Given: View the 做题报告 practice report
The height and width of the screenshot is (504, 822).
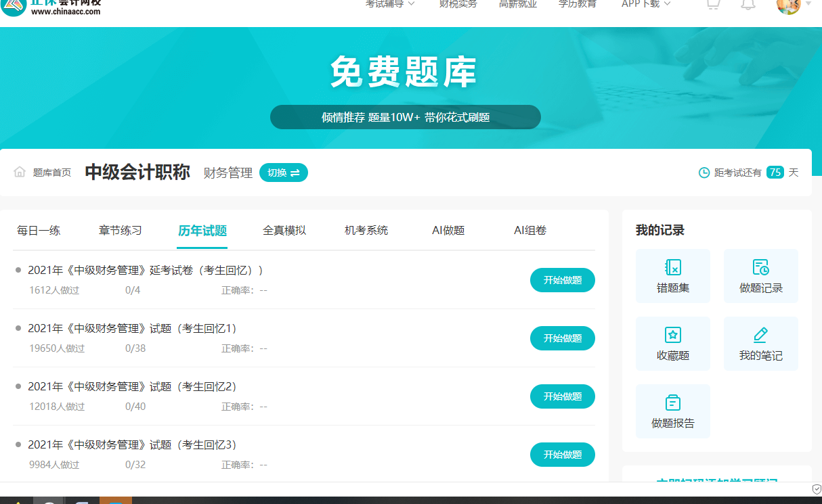Looking at the screenshot, I should (x=673, y=411).
